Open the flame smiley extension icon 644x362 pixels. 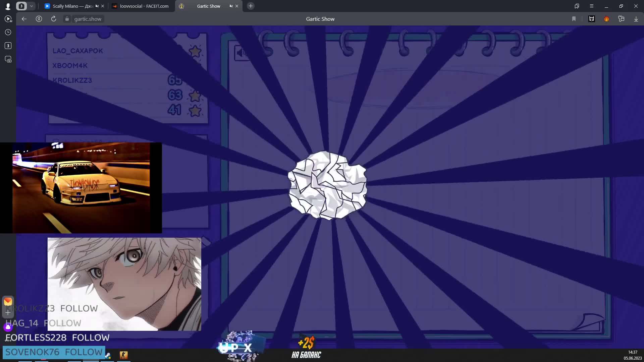[606, 19]
